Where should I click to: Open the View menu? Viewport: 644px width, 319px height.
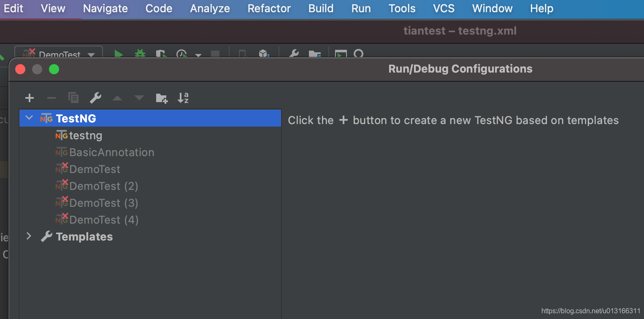(x=53, y=8)
